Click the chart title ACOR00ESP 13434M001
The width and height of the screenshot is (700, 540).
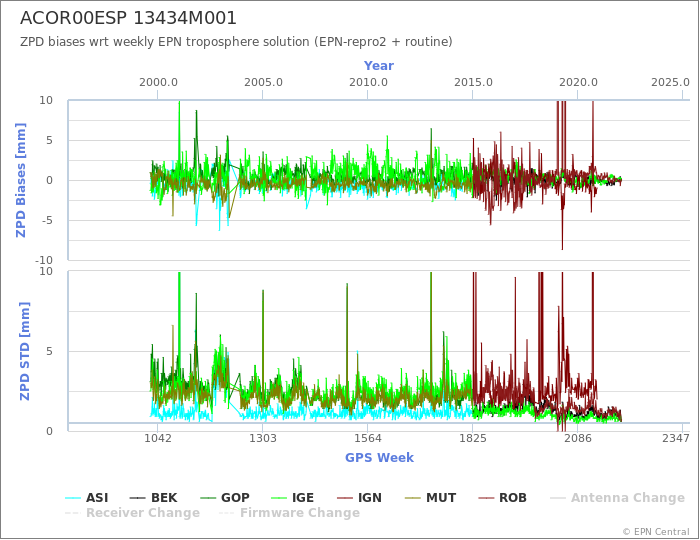click(x=128, y=18)
